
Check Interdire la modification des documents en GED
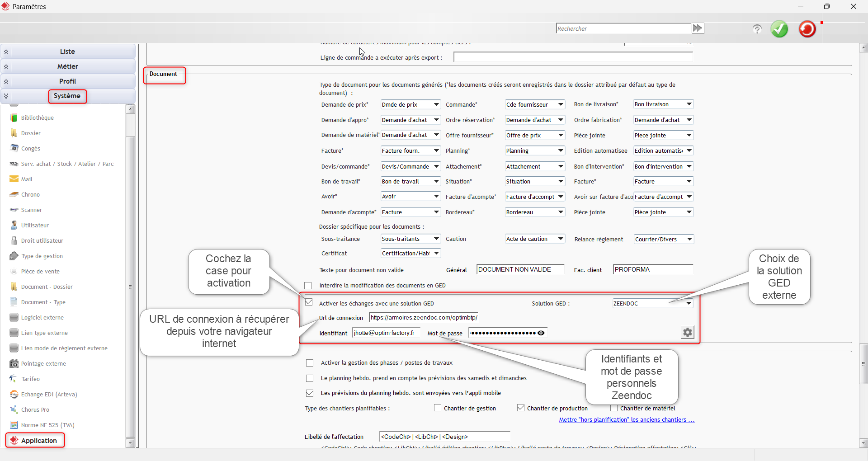(308, 286)
